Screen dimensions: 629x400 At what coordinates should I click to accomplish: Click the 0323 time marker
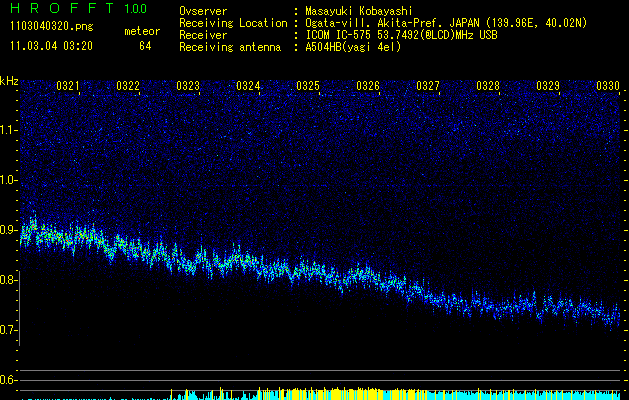[x=188, y=87]
